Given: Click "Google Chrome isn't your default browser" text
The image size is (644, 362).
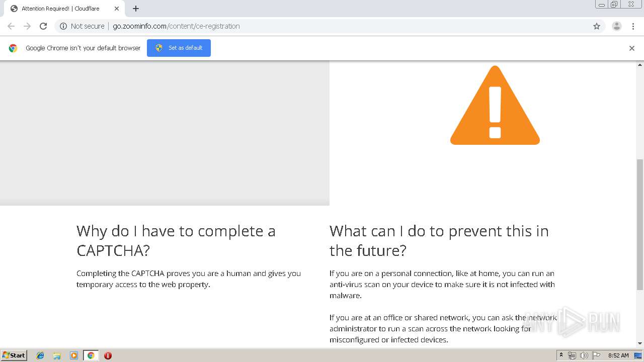Looking at the screenshot, I should tap(83, 48).
